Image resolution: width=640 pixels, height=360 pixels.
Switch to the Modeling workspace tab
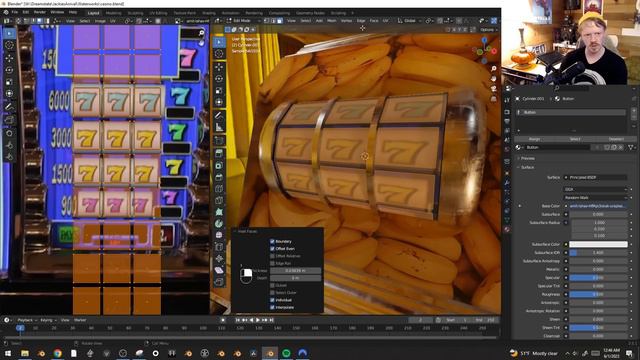(x=113, y=13)
